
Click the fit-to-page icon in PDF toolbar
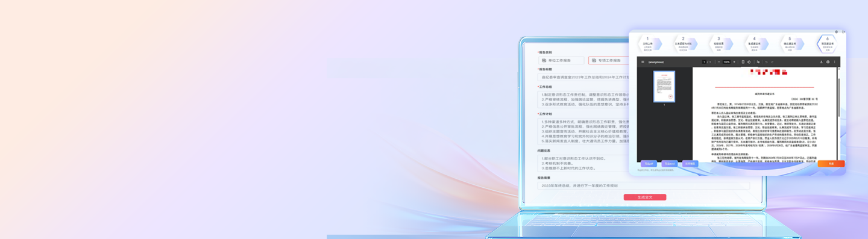coord(743,62)
